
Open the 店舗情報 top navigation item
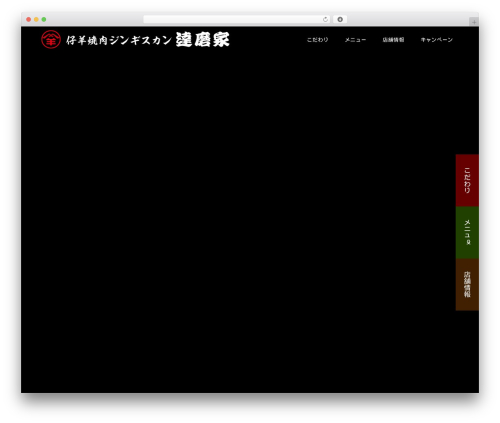(x=393, y=40)
